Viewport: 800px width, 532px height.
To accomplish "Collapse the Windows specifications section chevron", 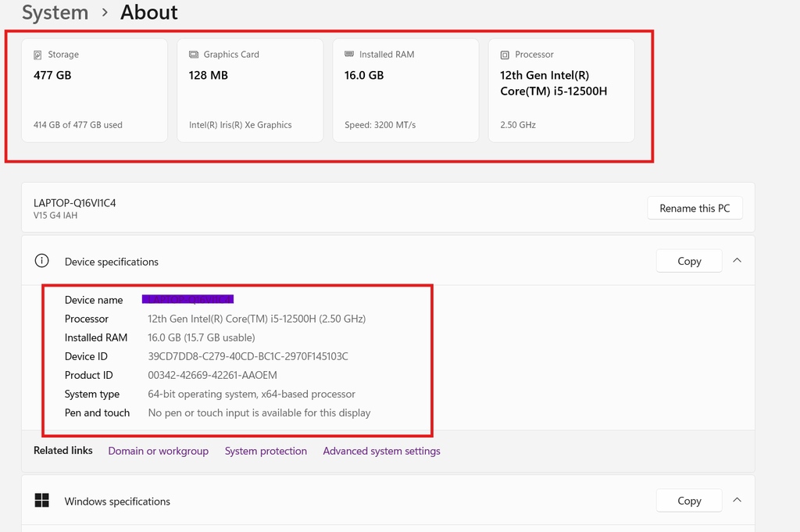I will pyautogui.click(x=737, y=501).
